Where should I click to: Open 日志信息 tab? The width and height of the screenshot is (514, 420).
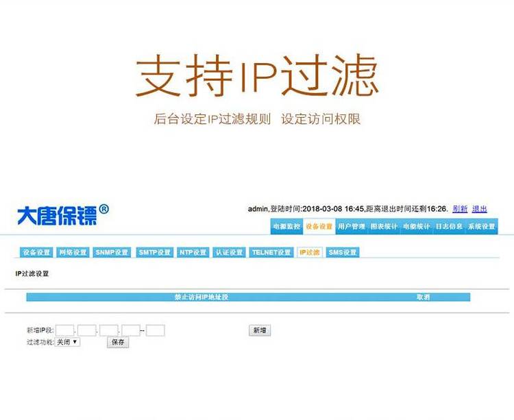[449, 227]
